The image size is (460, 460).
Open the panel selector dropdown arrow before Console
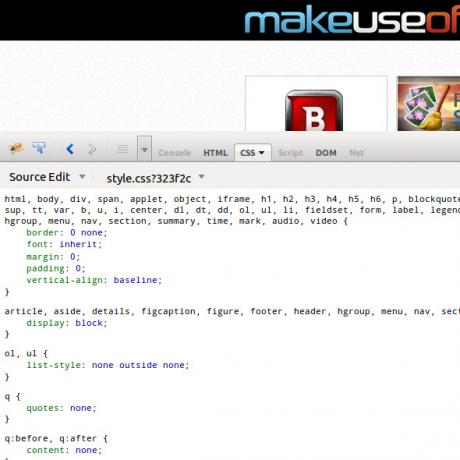point(144,149)
